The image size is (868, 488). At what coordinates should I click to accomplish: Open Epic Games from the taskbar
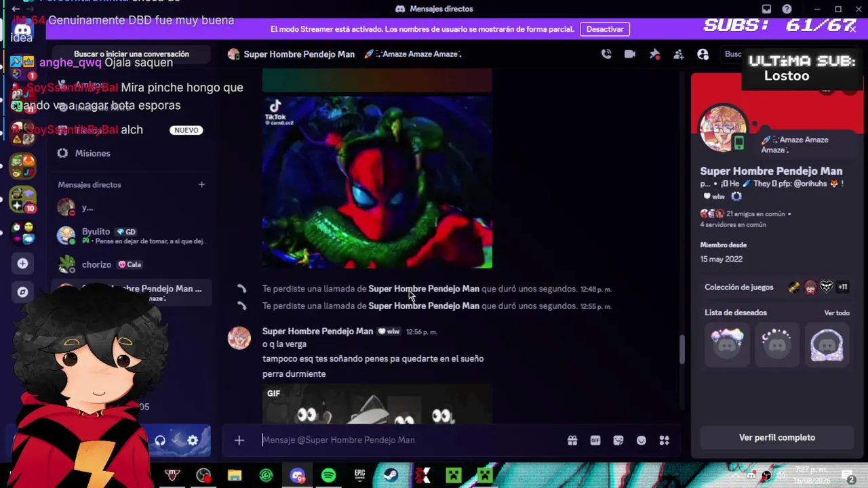coord(359,476)
